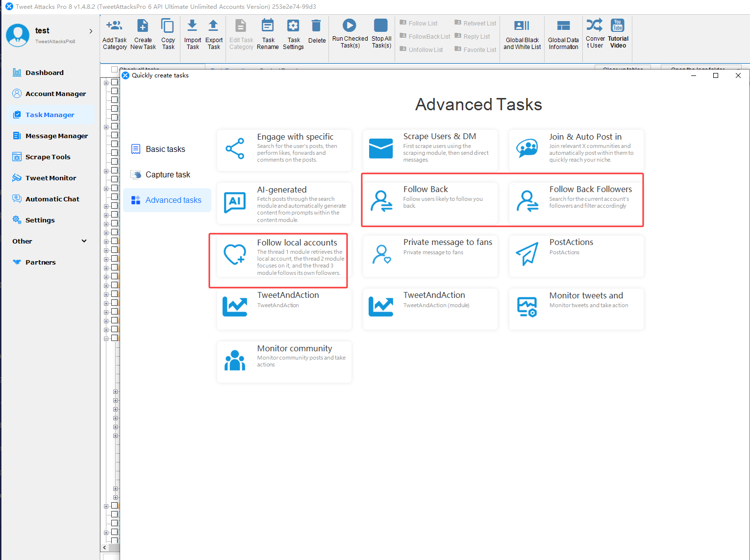Open the Reply List
750x560 pixels.
pos(472,36)
